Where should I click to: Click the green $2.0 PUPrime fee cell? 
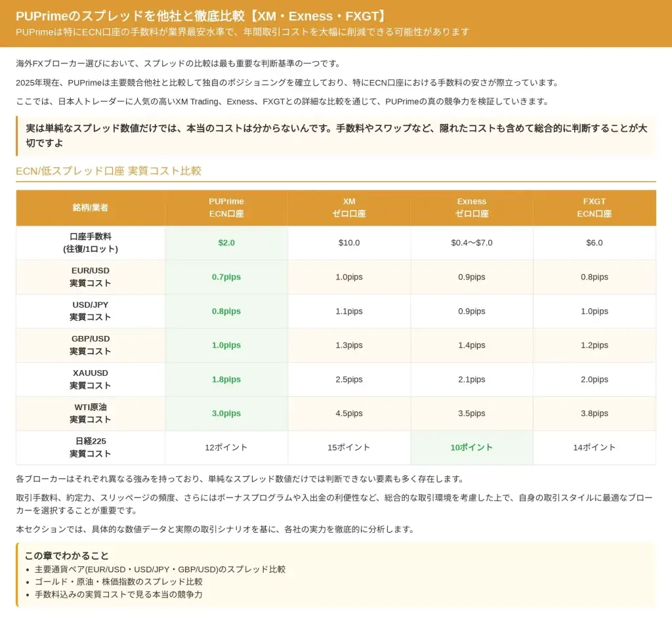click(226, 243)
